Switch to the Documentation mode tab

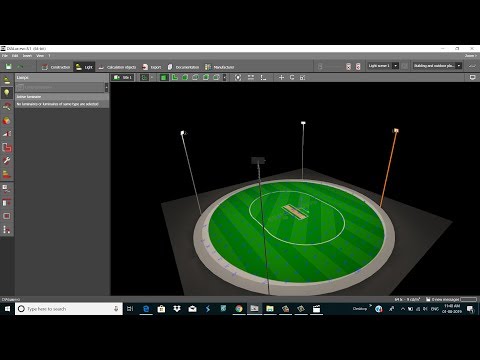pyautogui.click(x=183, y=67)
